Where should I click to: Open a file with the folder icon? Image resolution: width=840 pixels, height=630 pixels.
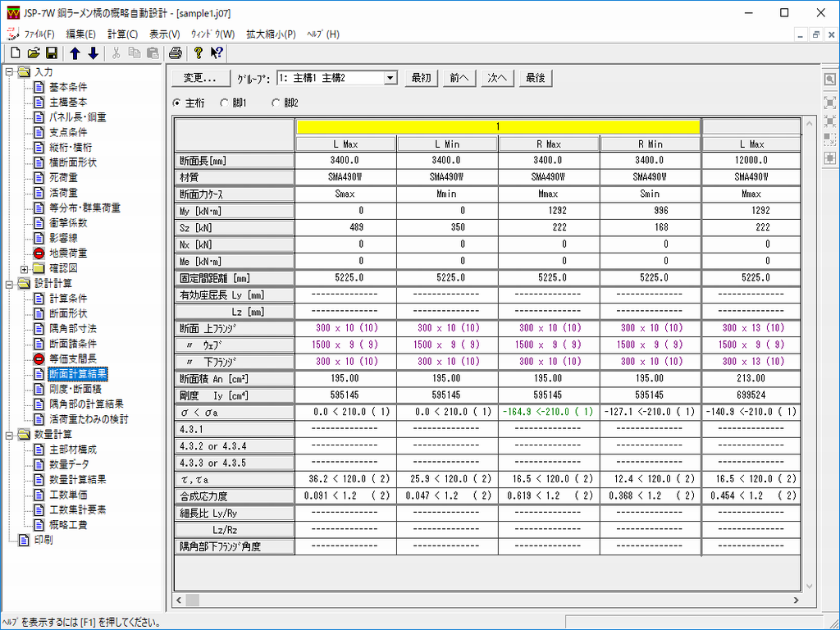click(x=33, y=53)
